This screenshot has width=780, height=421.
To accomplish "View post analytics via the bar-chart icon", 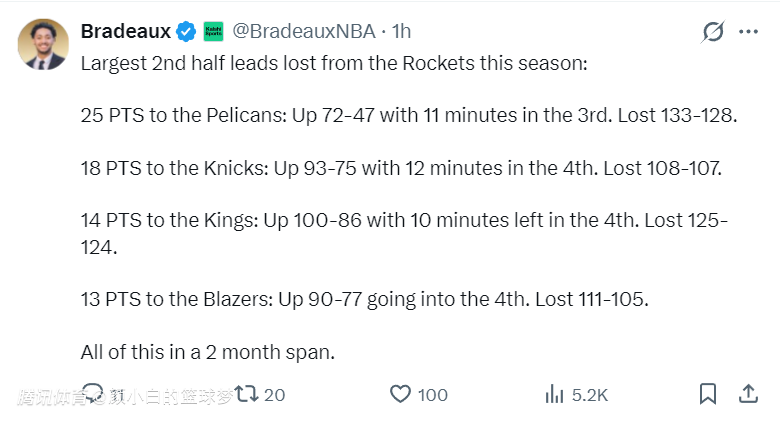I will [x=555, y=394].
